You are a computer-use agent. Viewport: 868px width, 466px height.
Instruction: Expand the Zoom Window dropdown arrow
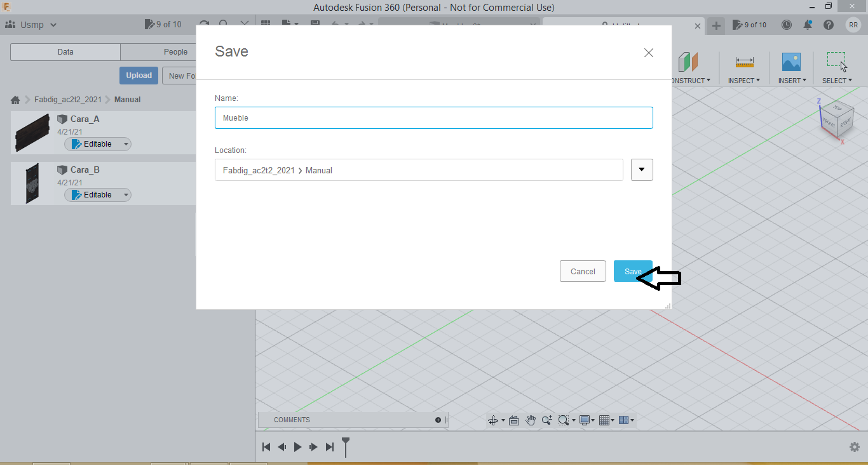[573, 420]
